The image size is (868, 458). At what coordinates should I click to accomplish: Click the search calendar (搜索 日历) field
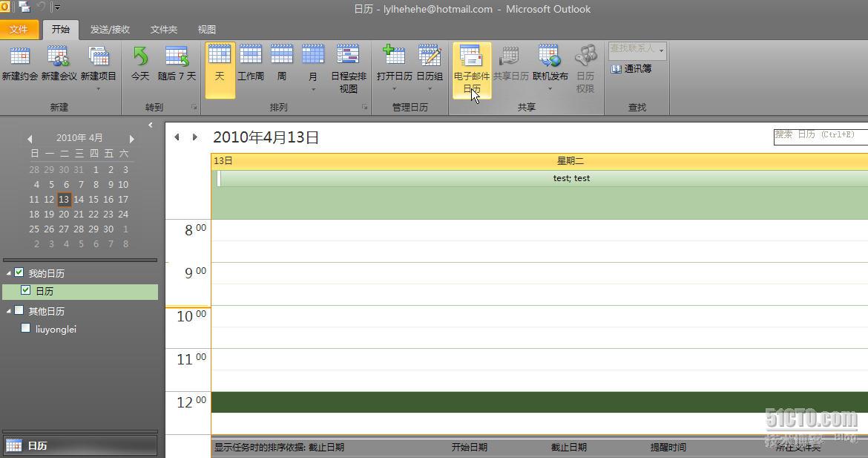coord(821,137)
